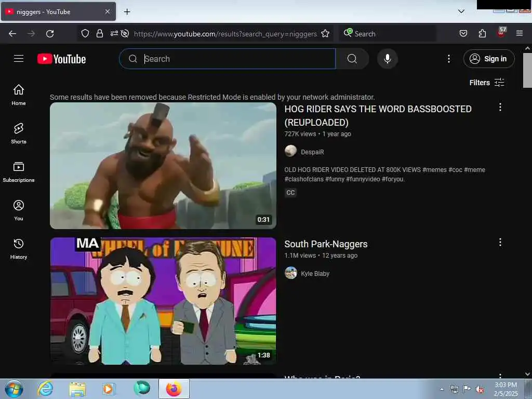Go back with the Firefox back arrow
Viewport: 532px width, 399px height.
[12, 34]
